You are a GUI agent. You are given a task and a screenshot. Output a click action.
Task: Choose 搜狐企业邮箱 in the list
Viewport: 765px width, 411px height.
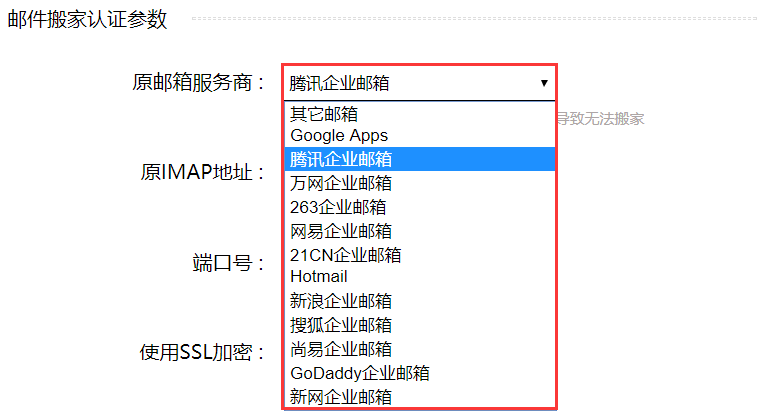click(x=340, y=325)
